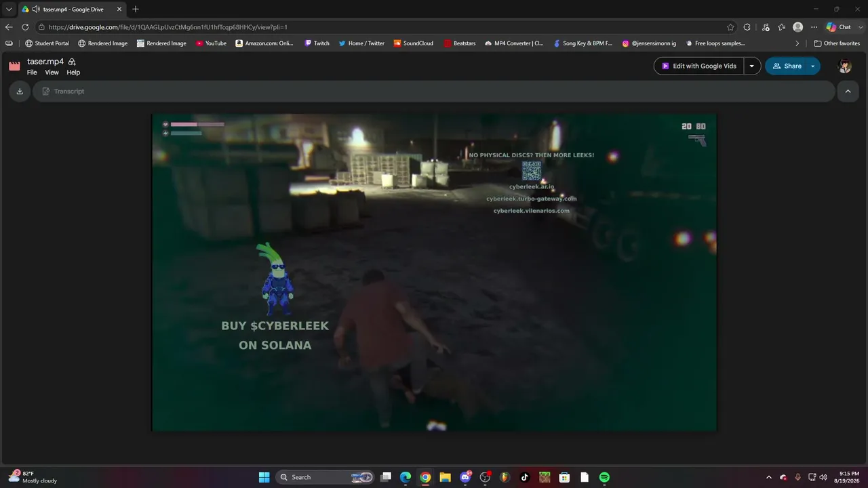Click the microphone icon in the system tray
Screen dimensions: 868x488
point(797,477)
